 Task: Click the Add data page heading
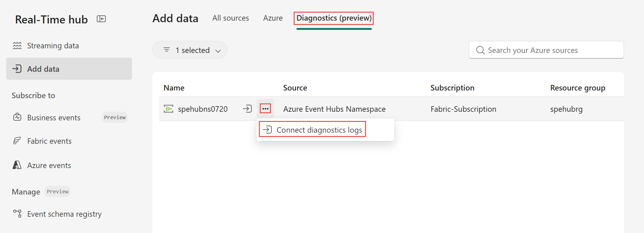[175, 18]
